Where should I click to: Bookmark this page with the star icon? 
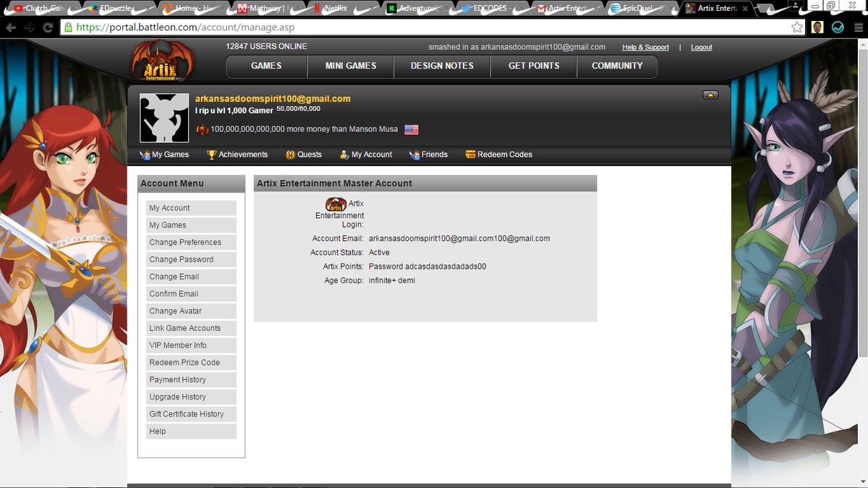tap(797, 28)
